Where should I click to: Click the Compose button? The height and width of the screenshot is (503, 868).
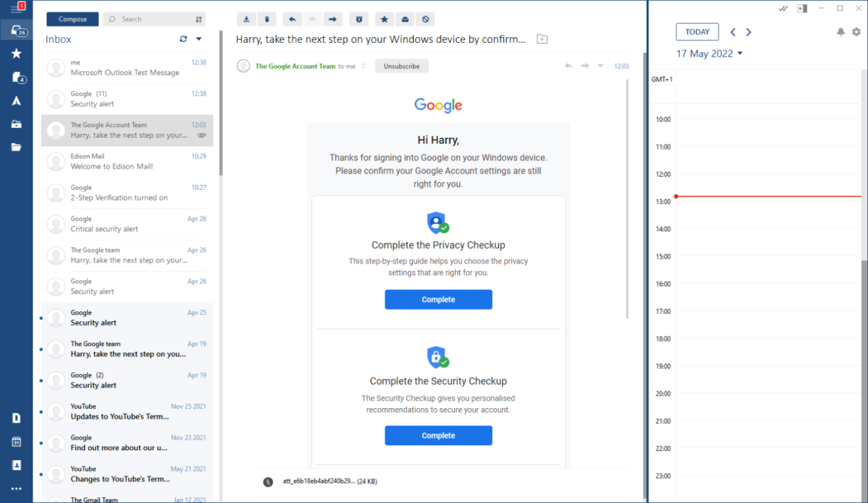click(72, 19)
